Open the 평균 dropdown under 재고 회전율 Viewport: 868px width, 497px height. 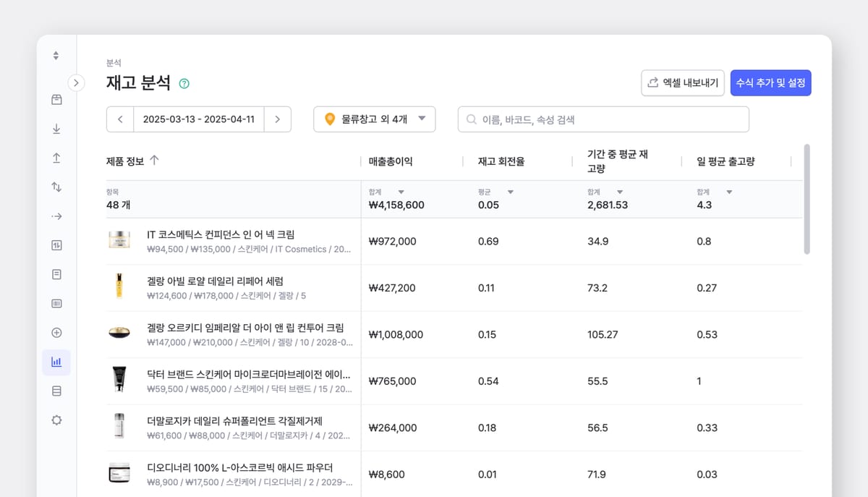tap(510, 192)
